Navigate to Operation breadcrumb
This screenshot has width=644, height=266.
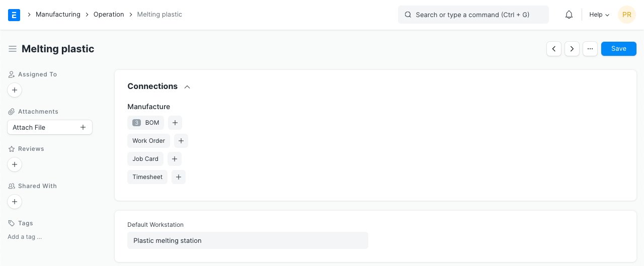coord(109,15)
